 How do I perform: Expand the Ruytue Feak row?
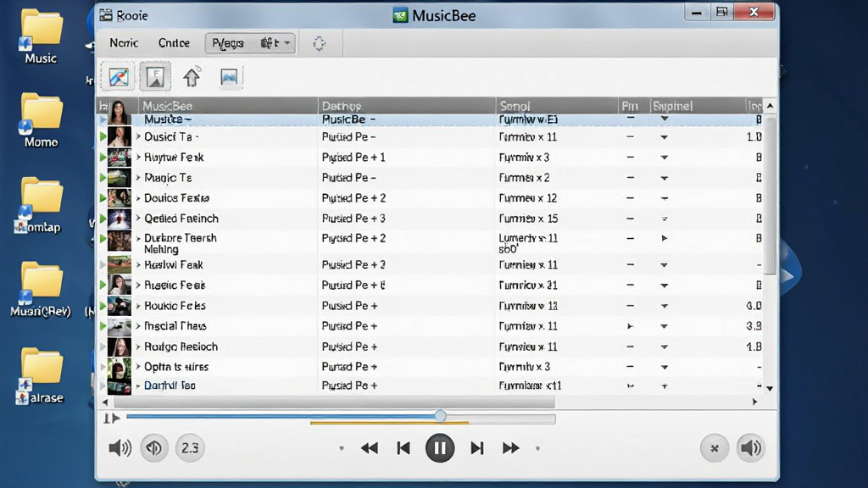pyautogui.click(x=138, y=157)
